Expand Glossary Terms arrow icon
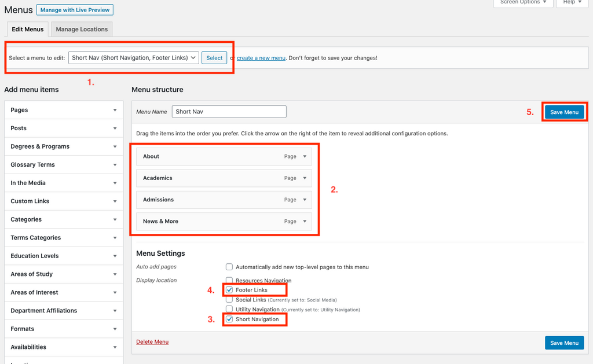 115,165
